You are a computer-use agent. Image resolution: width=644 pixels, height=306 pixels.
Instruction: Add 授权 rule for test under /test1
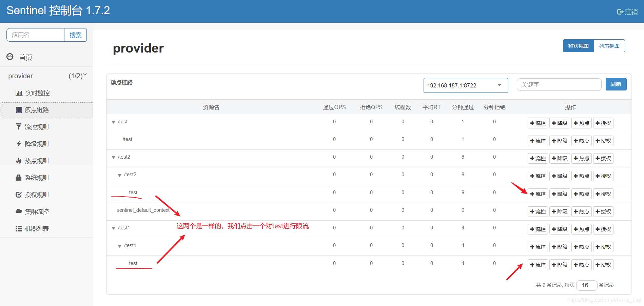point(603,265)
